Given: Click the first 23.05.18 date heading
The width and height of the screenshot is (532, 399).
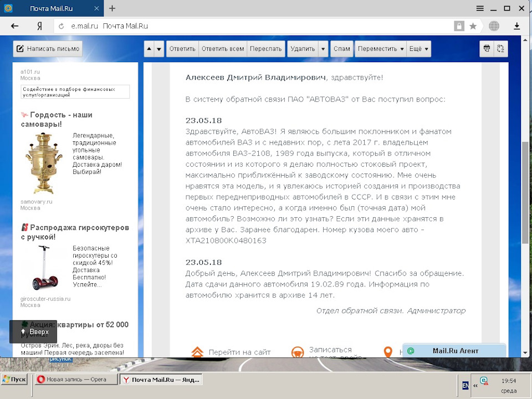Looking at the screenshot, I should 203,120.
